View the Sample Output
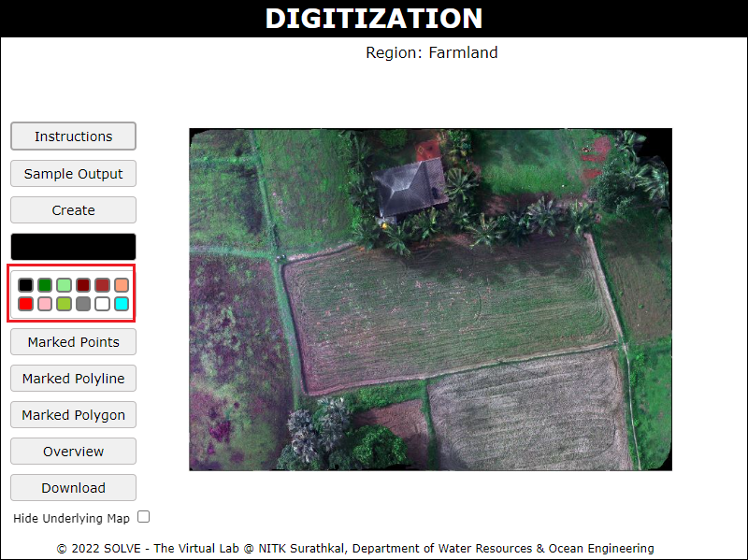Screen dimensions: 748x560 (x=73, y=174)
